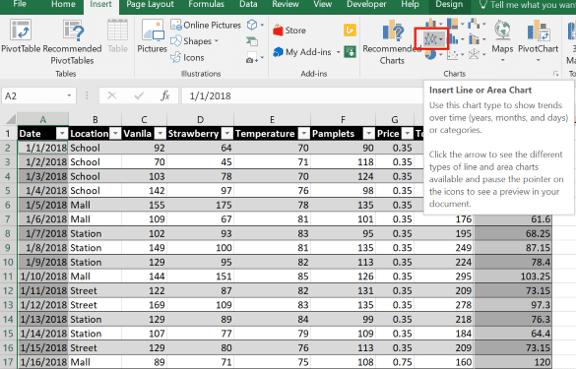Screen dimensions: 576x369
Task: Open Recommended PivotTables
Action: [x=72, y=42]
